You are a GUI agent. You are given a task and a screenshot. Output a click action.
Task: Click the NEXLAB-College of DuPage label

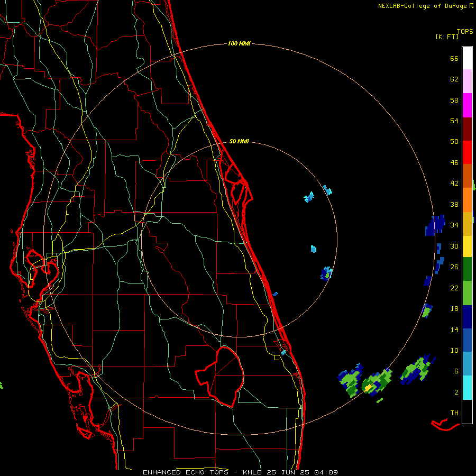pyautogui.click(x=422, y=6)
